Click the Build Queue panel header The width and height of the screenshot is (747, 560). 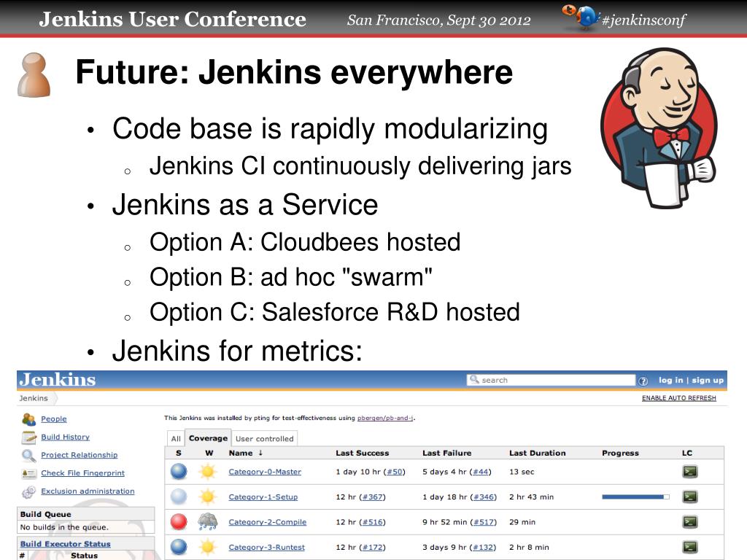[x=86, y=514]
